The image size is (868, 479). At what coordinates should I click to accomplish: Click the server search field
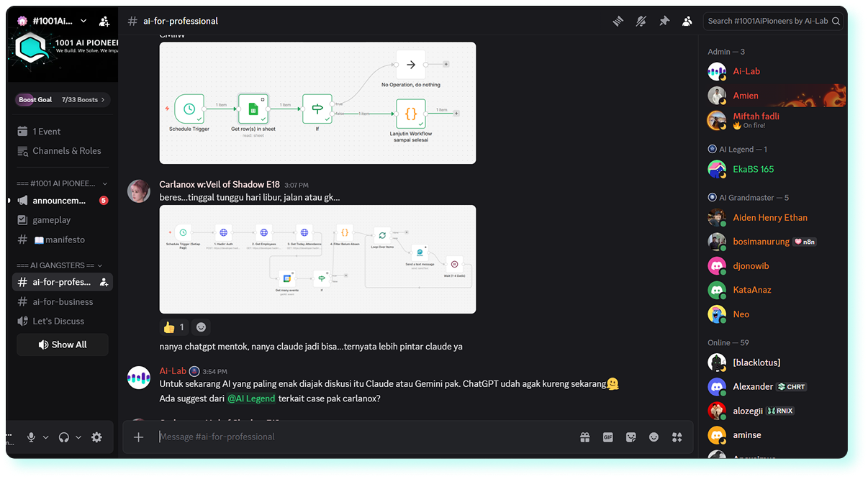click(773, 22)
